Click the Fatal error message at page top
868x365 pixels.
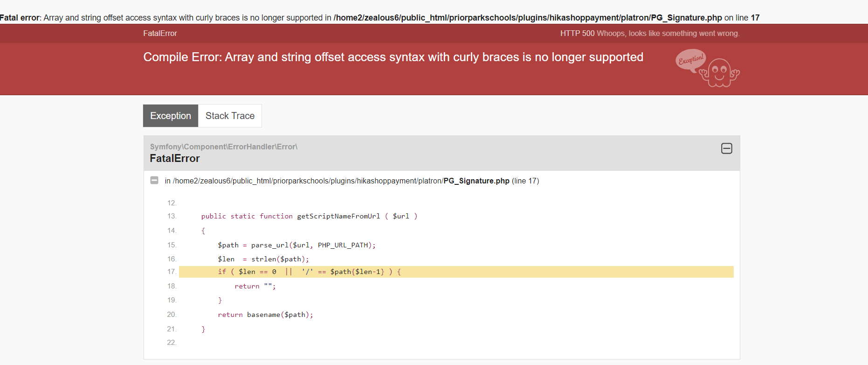(379, 18)
